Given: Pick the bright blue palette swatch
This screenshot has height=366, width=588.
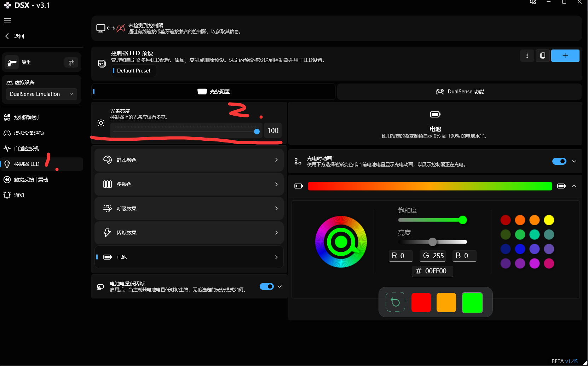Looking at the screenshot, I should click(520, 249).
